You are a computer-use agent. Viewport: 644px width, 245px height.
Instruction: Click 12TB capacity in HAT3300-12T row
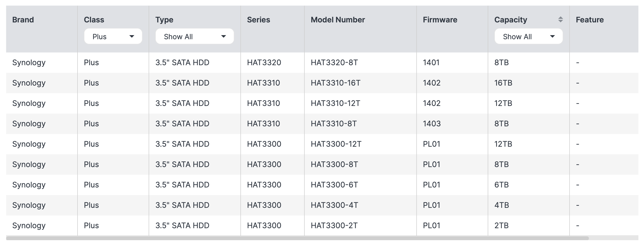[503, 144]
